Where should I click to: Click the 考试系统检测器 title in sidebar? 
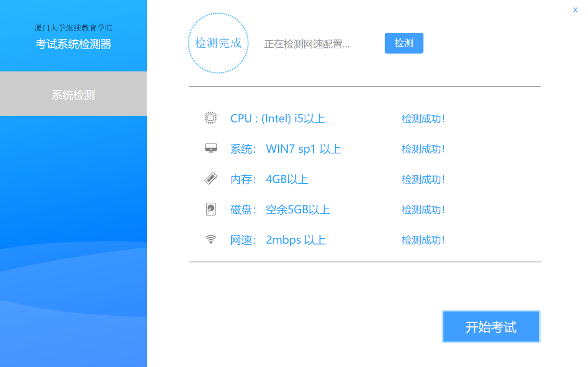pos(73,44)
